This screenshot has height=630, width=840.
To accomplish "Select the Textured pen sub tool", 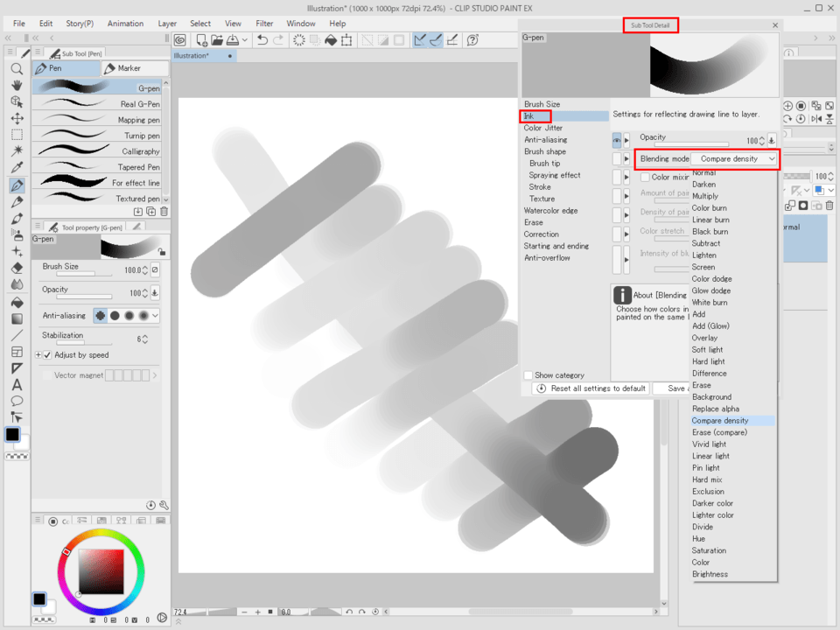I will 97,199.
